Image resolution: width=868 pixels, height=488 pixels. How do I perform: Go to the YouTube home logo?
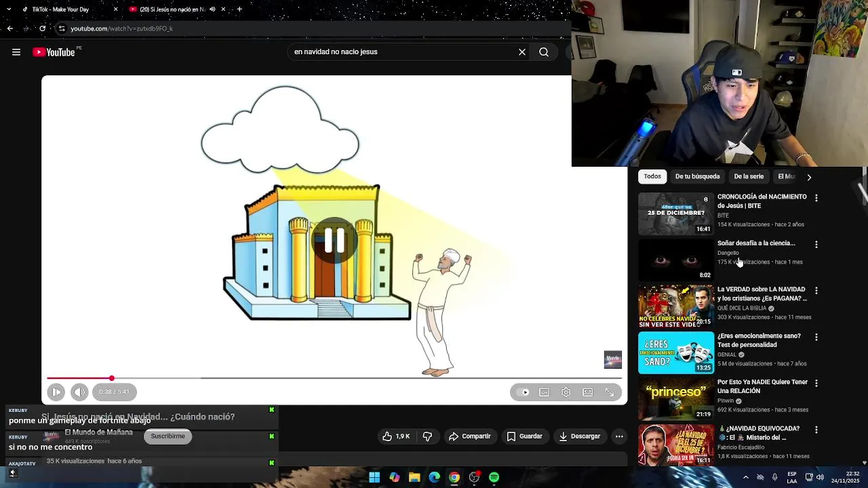point(54,52)
